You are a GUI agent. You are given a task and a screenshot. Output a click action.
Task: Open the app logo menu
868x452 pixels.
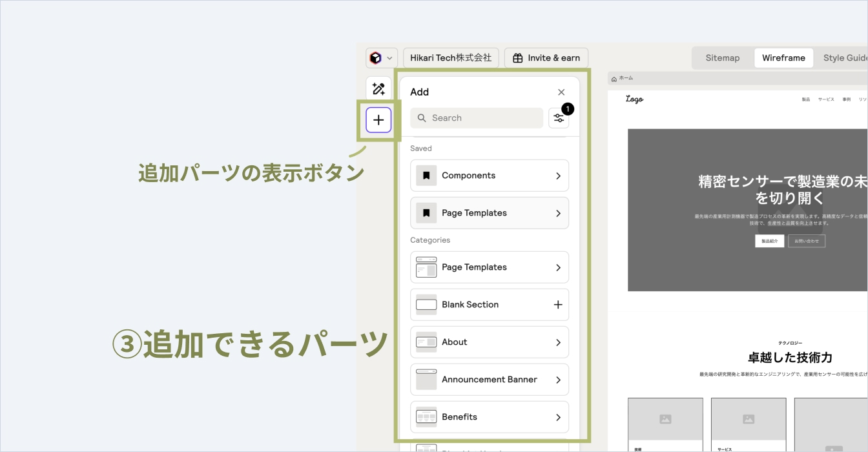pos(381,58)
